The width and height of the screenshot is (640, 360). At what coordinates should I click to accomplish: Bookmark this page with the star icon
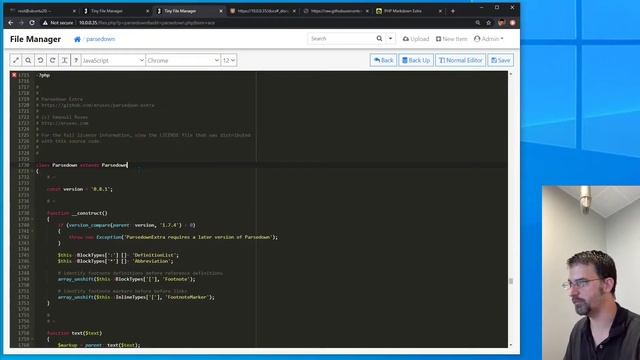coord(489,23)
